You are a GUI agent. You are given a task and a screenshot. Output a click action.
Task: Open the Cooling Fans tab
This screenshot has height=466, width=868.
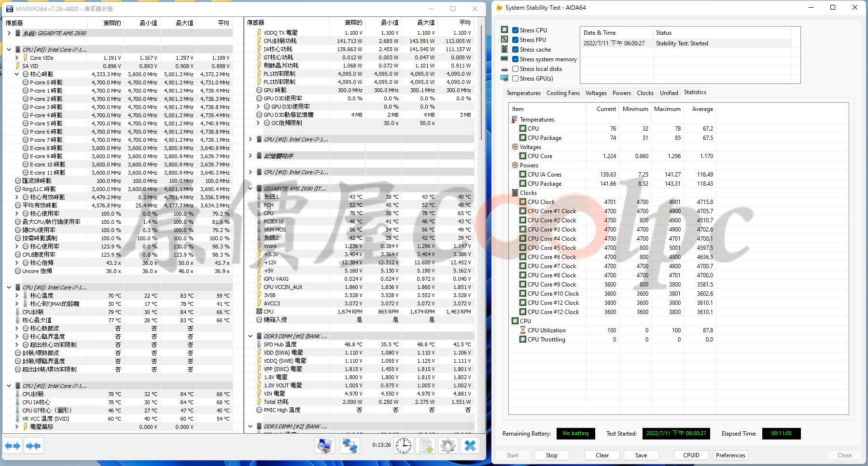click(x=563, y=93)
